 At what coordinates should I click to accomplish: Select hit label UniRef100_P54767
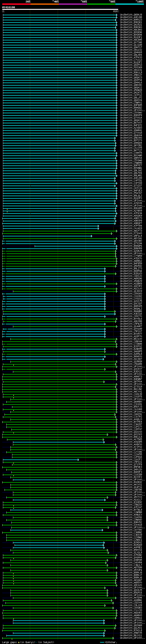point(131,193)
